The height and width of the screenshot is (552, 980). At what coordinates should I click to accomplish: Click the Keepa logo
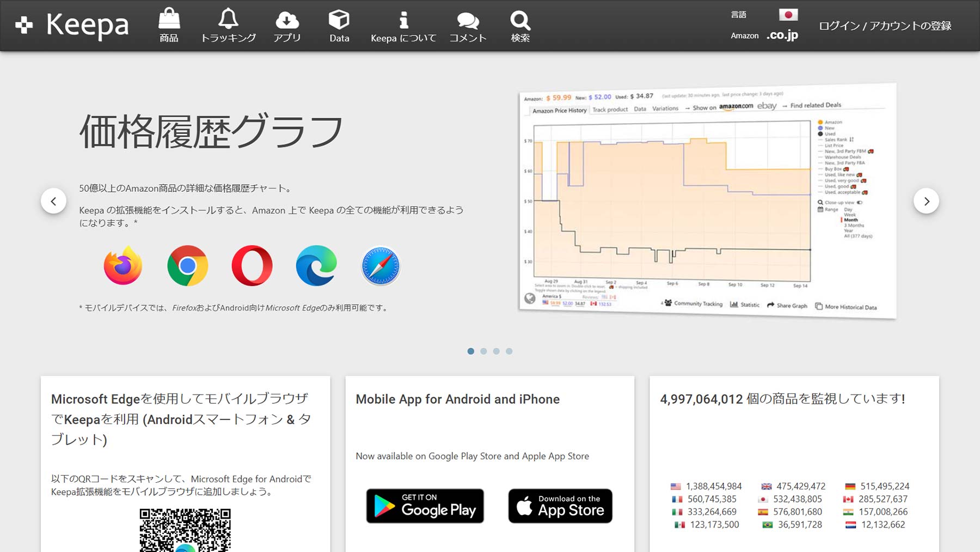[x=72, y=25]
